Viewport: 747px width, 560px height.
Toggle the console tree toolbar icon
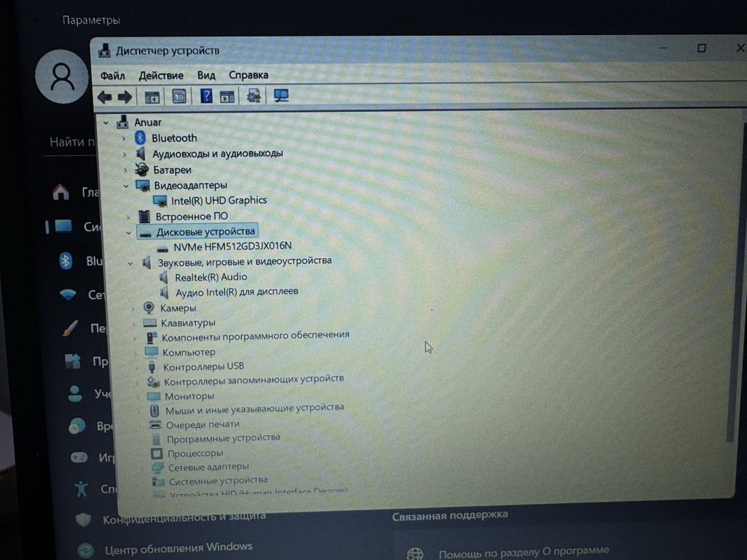tap(152, 97)
